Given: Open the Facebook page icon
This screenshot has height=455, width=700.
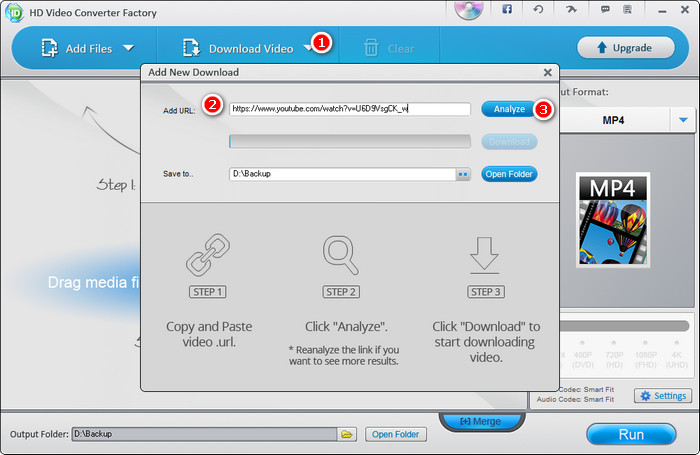Looking at the screenshot, I should coord(507,9).
